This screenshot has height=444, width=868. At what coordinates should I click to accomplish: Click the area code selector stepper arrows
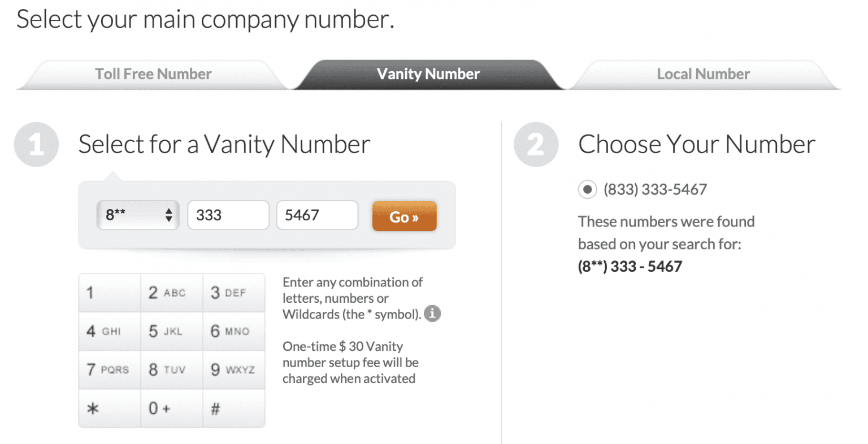click(170, 215)
